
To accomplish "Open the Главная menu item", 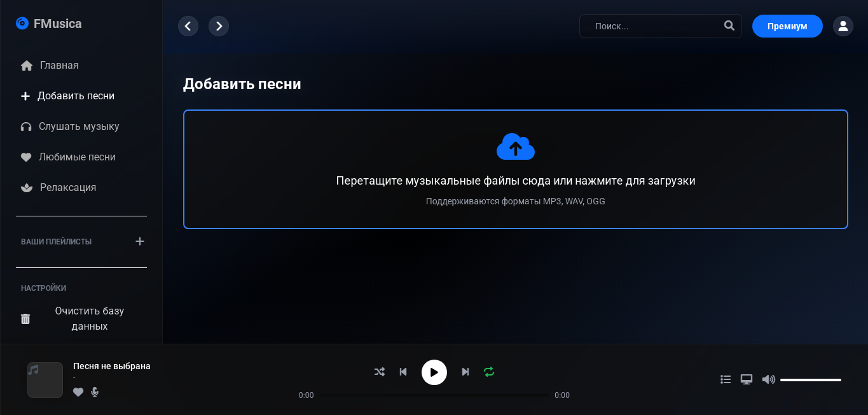I will point(59,66).
